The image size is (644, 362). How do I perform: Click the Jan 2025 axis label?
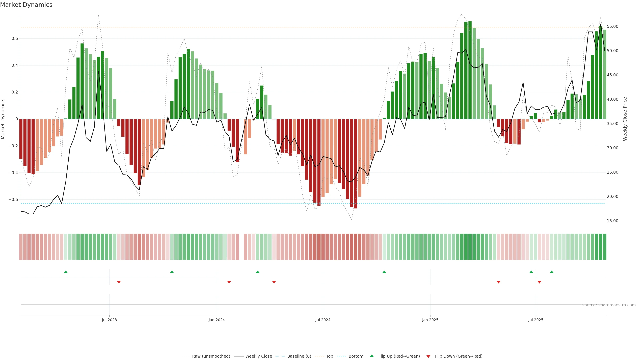pyautogui.click(x=430, y=320)
